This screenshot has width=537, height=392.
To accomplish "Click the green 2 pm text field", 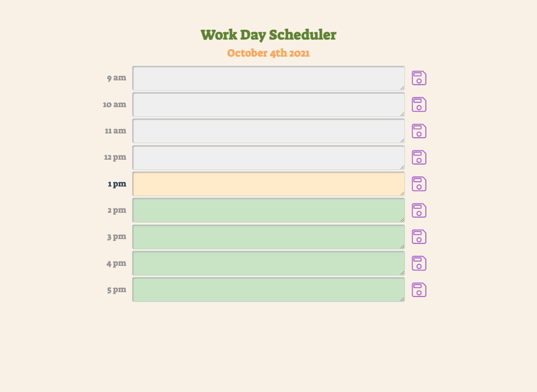I will (x=268, y=210).
